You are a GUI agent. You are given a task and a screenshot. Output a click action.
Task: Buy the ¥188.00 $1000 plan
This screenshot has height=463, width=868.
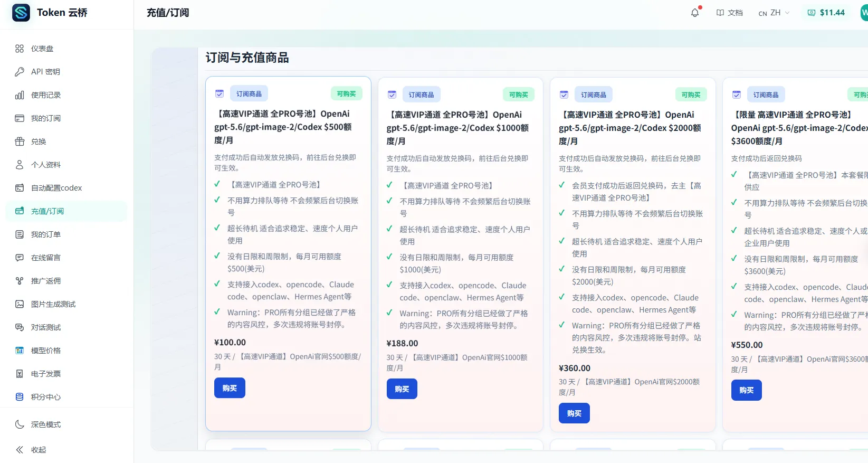pos(402,389)
